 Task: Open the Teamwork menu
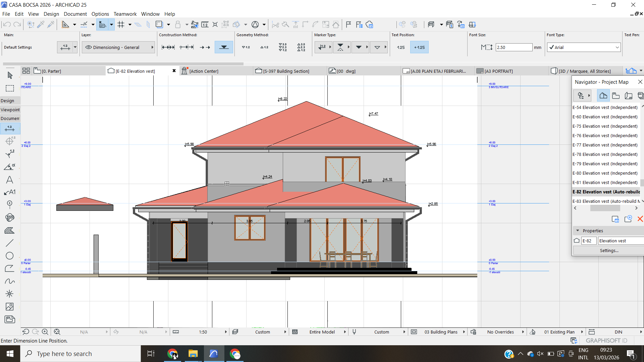[x=125, y=14]
